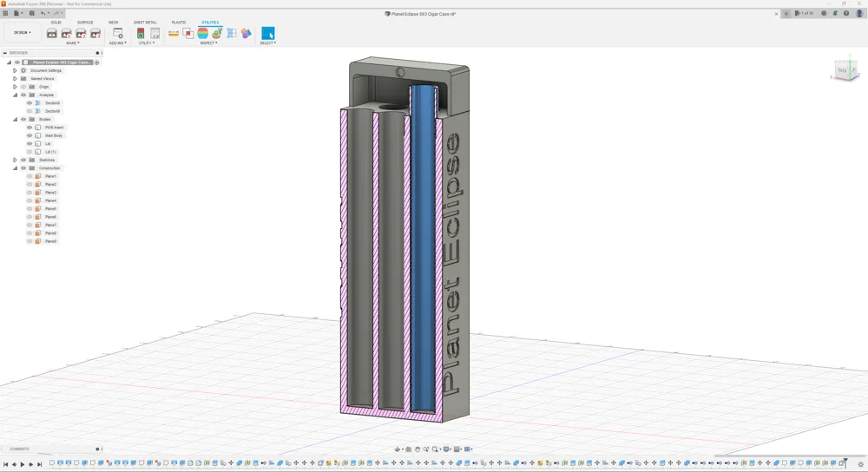Click the Pan hand icon
This screenshot has width=868, height=472.
[418, 449]
